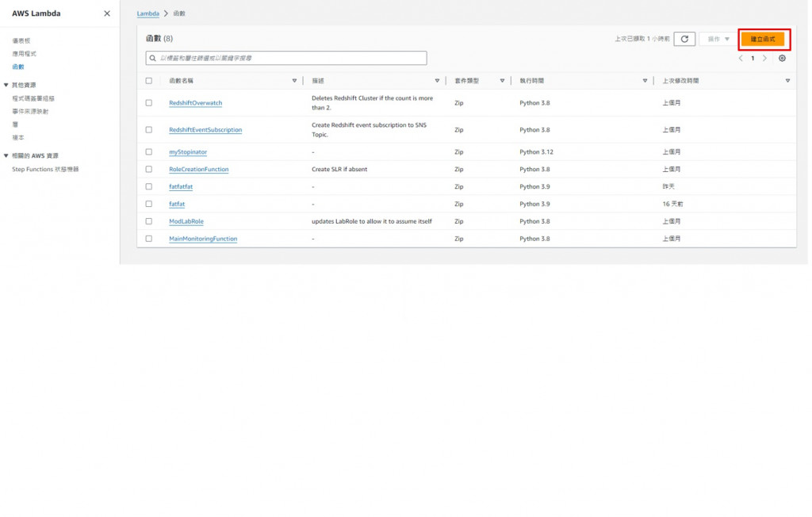812x517 pixels.
Task: Sort by 執行時間 column arrow
Action: [645, 81]
